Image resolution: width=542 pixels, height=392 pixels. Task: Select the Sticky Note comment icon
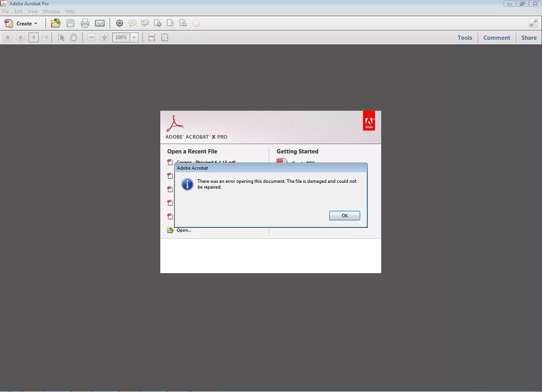coord(132,23)
